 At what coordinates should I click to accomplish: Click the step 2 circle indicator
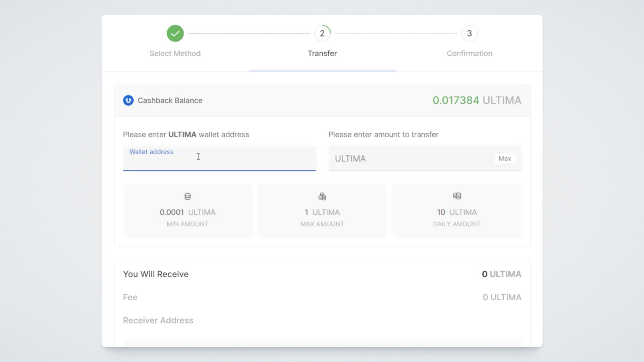pyautogui.click(x=322, y=34)
